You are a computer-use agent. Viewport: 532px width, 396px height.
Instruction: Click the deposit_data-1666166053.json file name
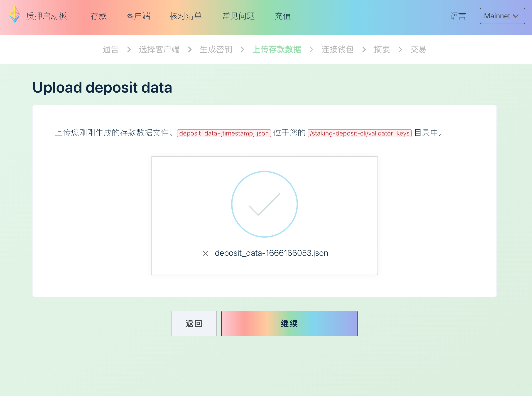271,253
